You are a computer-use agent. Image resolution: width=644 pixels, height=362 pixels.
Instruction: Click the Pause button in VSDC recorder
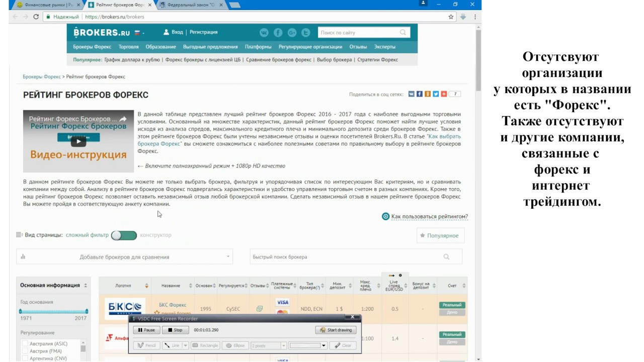point(146,330)
